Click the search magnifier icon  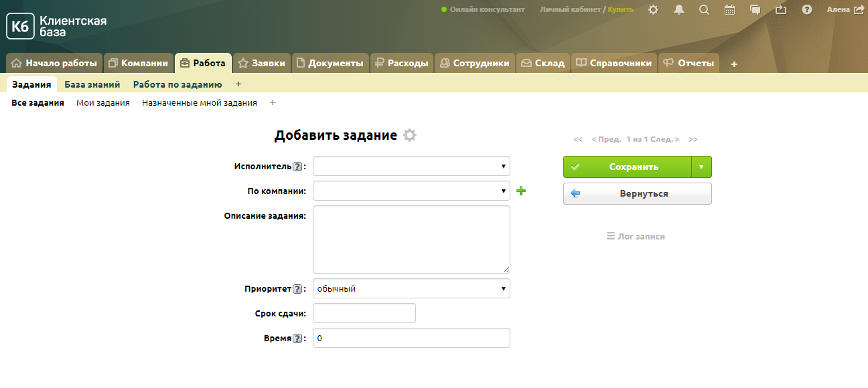(x=704, y=9)
